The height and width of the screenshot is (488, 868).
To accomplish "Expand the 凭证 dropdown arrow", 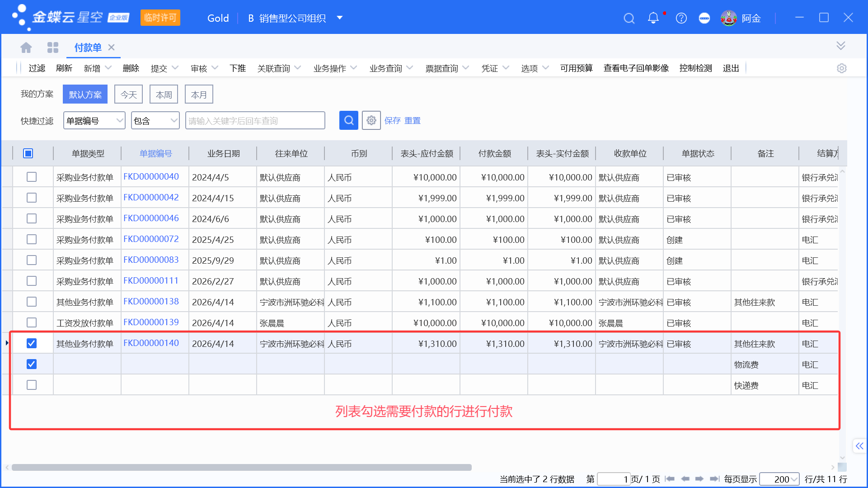I will coord(506,68).
